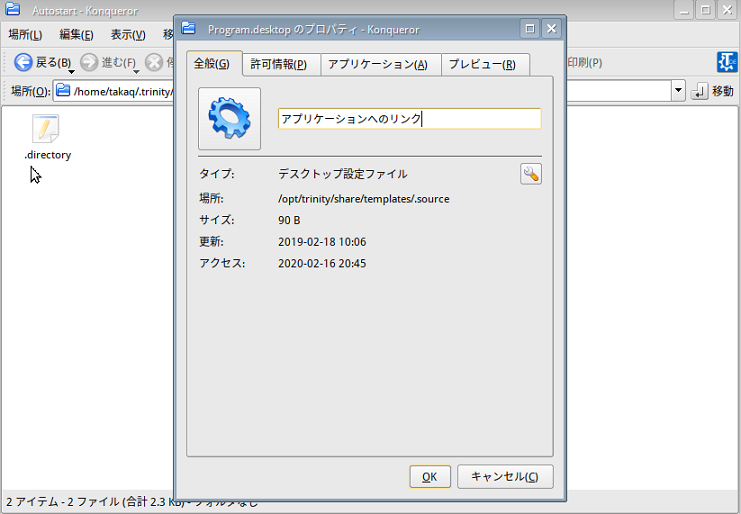This screenshot has height=514, width=741.
Task: Click the folder icon in location field
Action: click(63, 90)
